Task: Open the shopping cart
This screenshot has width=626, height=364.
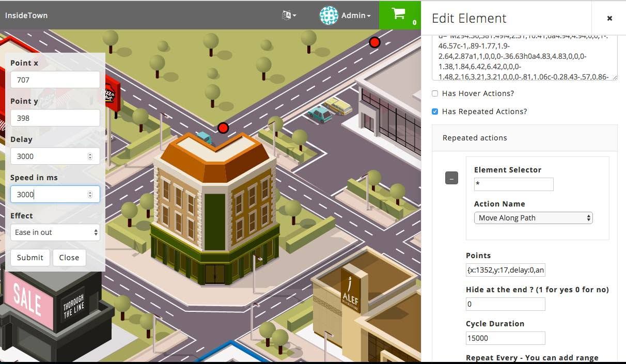Action: [400, 15]
